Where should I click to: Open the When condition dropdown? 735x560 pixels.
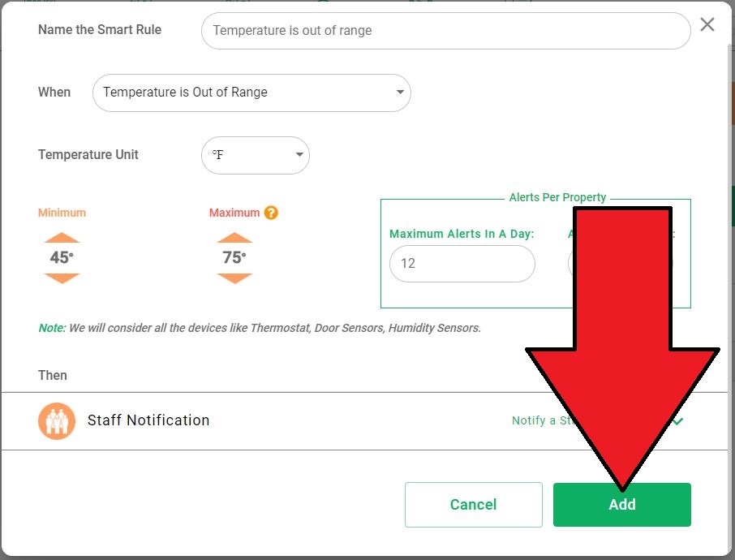(x=251, y=93)
